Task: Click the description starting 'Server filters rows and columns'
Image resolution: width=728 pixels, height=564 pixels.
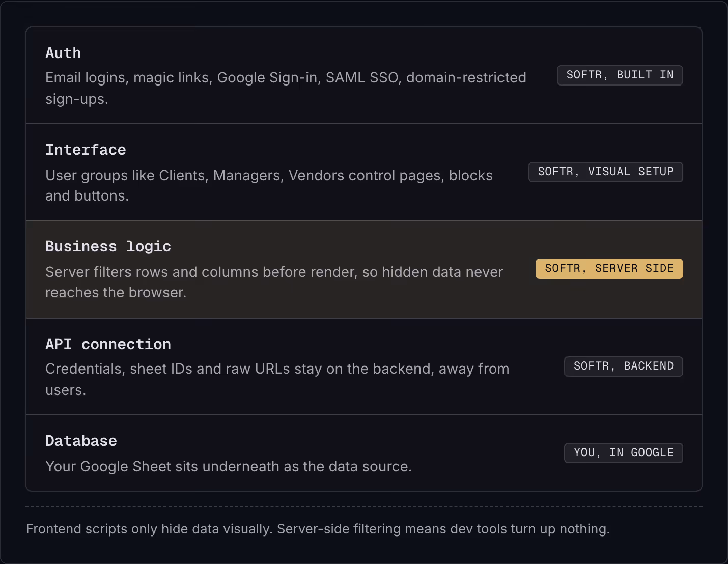Action: [x=274, y=282]
